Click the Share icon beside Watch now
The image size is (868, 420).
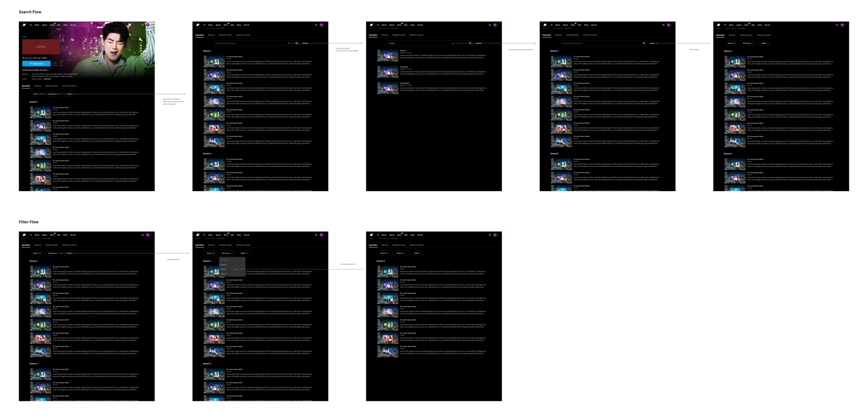61,63
